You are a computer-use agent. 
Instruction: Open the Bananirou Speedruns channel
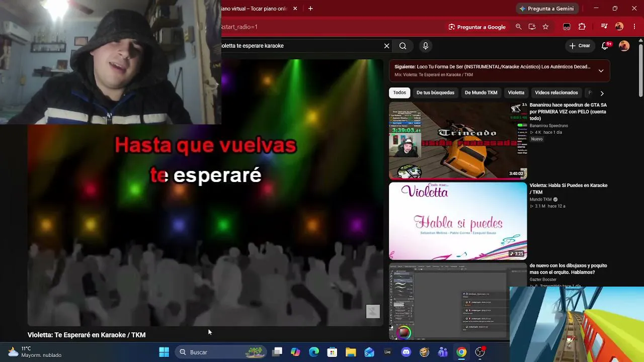pos(549,126)
